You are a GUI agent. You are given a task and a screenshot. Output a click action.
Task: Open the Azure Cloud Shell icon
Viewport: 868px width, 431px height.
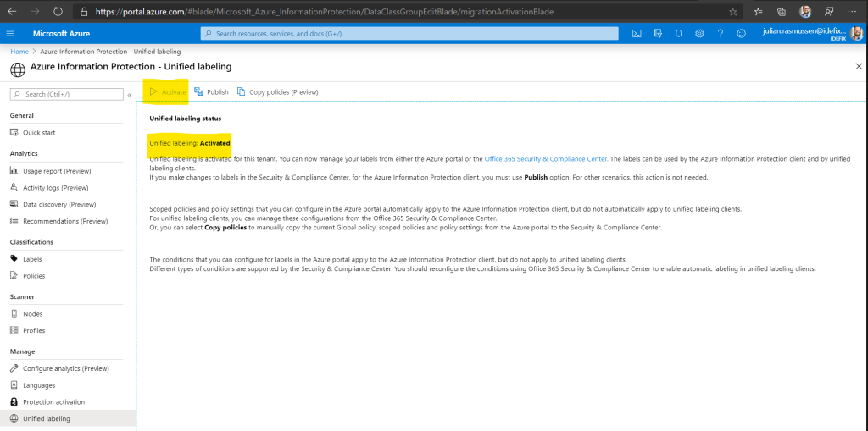637,34
